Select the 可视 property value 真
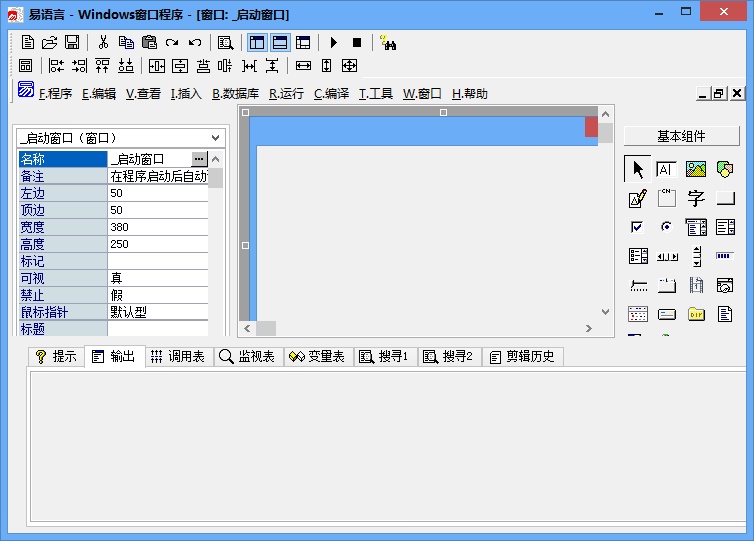This screenshot has height=541, width=754. click(x=158, y=278)
